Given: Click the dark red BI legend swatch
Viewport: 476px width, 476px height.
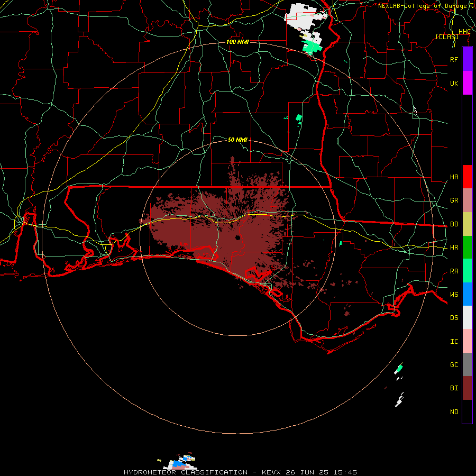Looking at the screenshot, I should (x=467, y=388).
